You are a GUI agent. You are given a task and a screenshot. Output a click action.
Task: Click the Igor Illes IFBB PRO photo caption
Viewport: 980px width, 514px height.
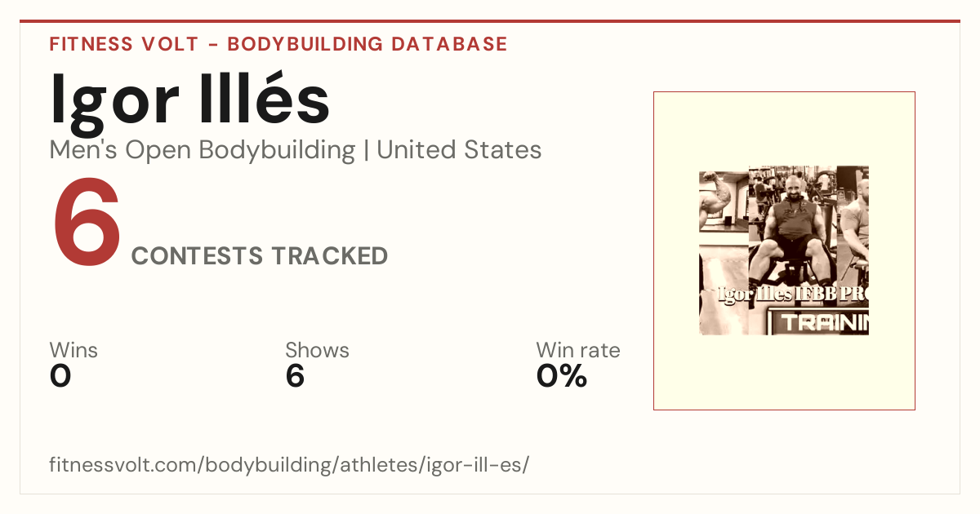792,295
